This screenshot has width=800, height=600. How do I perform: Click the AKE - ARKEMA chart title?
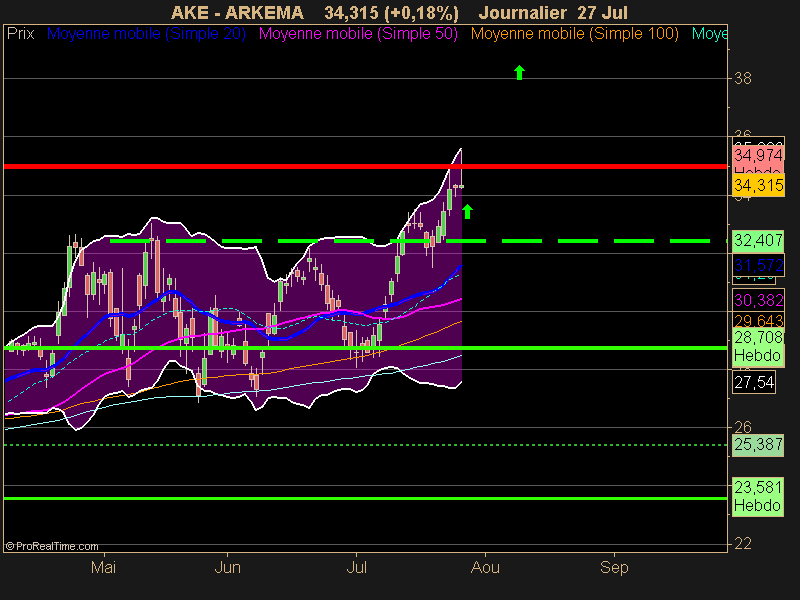pyautogui.click(x=237, y=12)
